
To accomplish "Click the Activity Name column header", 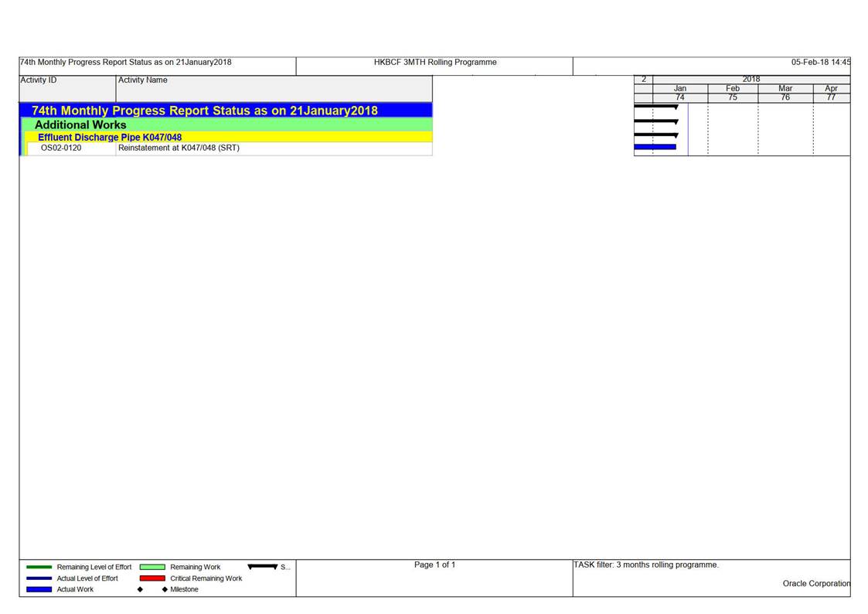I will (274, 88).
